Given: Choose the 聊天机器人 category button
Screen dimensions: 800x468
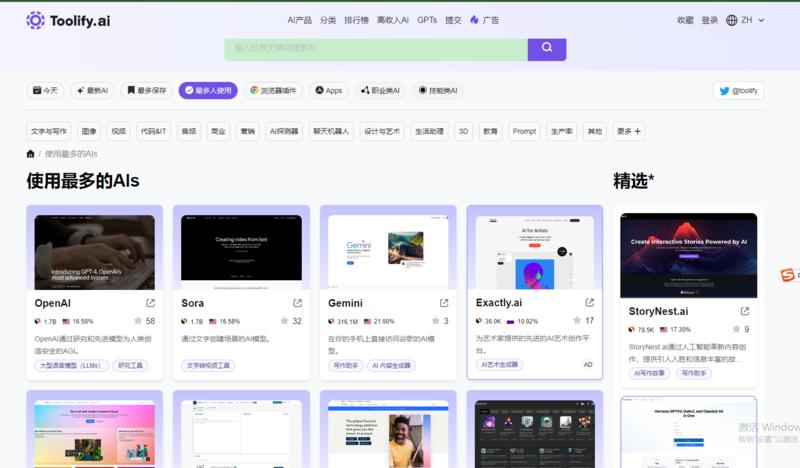Looking at the screenshot, I should (331, 131).
